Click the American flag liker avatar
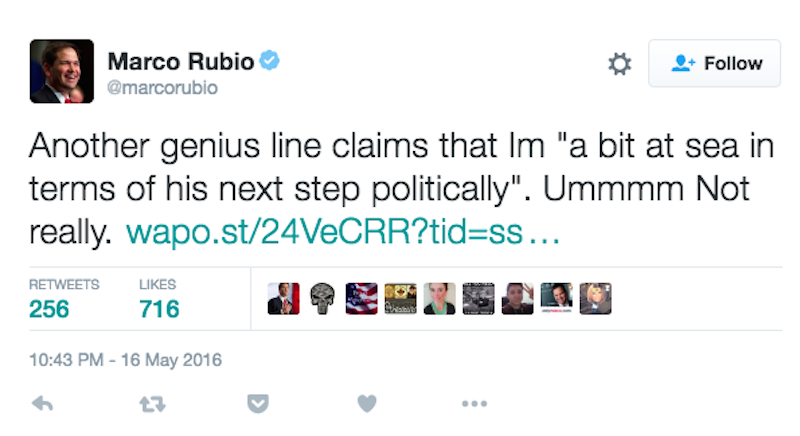Screen dimensions: 800x436 (x=361, y=298)
